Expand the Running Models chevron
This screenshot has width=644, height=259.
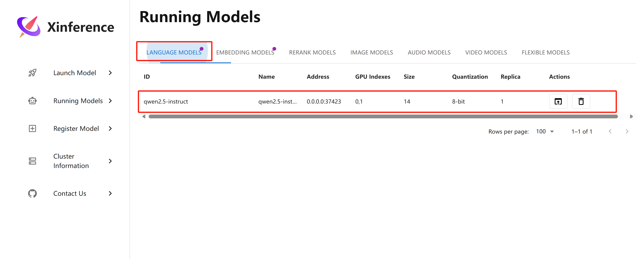coord(110,101)
